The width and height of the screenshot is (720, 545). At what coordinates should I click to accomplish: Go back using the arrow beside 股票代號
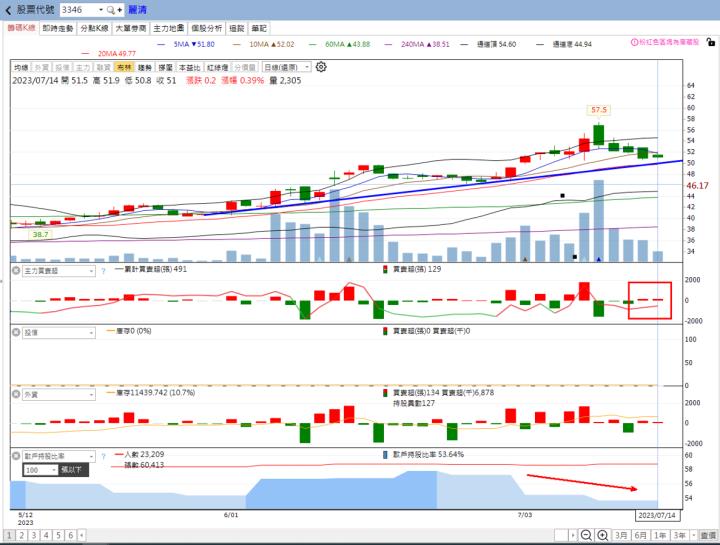click(x=8, y=10)
